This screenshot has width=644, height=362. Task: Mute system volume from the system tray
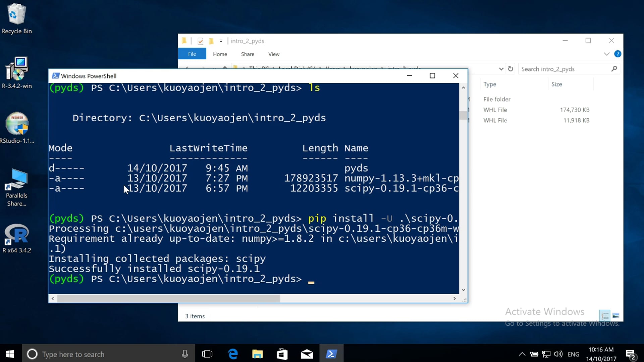[x=558, y=354]
